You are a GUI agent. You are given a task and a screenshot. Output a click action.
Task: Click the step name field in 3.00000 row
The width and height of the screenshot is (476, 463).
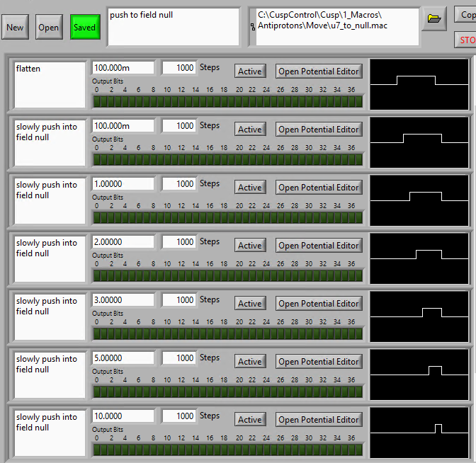point(50,317)
